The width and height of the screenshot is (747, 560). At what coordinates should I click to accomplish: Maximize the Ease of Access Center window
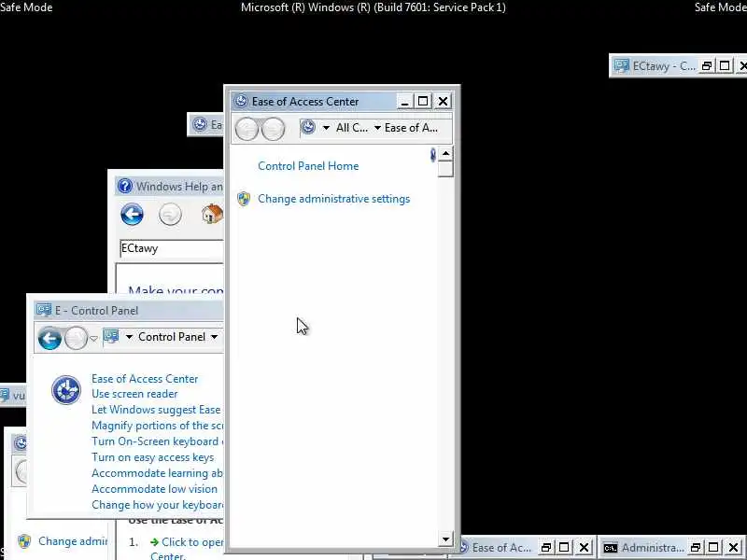click(x=423, y=102)
